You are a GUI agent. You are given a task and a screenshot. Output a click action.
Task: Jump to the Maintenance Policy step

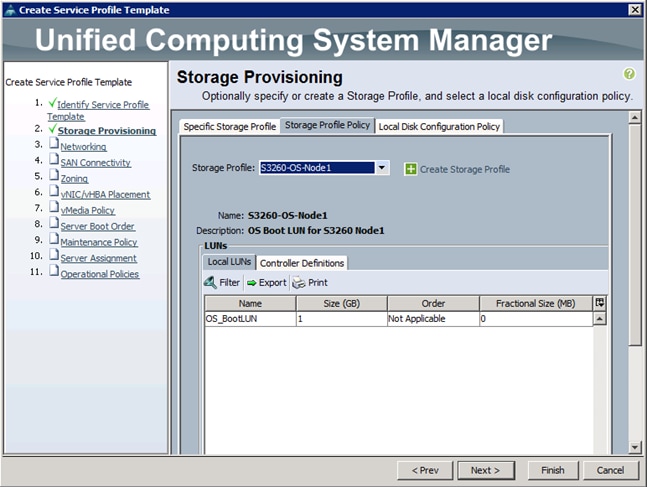(x=99, y=242)
